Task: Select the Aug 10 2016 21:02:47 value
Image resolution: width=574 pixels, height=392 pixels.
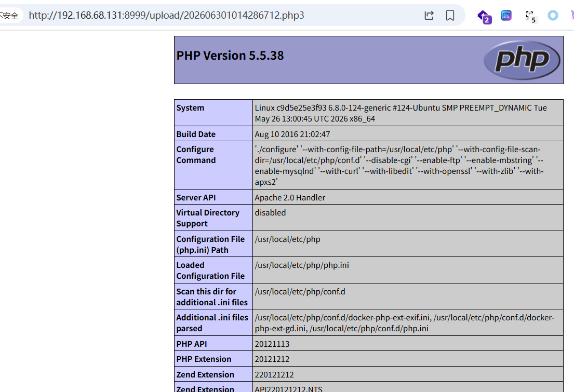Action: [x=292, y=134]
